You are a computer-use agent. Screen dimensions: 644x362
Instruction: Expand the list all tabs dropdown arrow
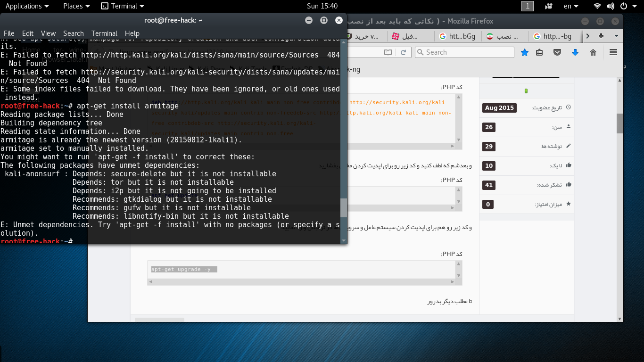616,36
